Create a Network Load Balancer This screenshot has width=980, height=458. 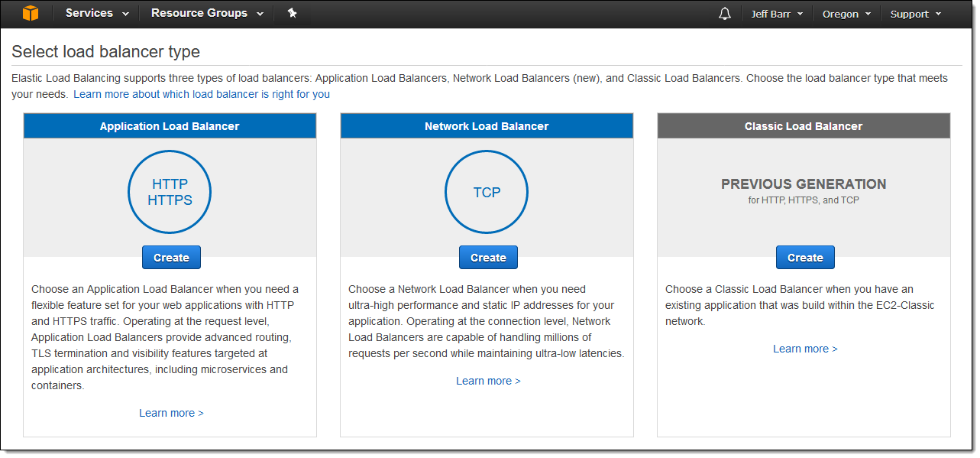tap(487, 257)
